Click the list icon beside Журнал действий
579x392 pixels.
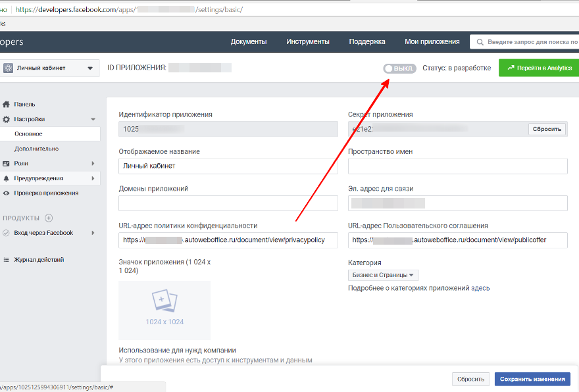pos(6,260)
